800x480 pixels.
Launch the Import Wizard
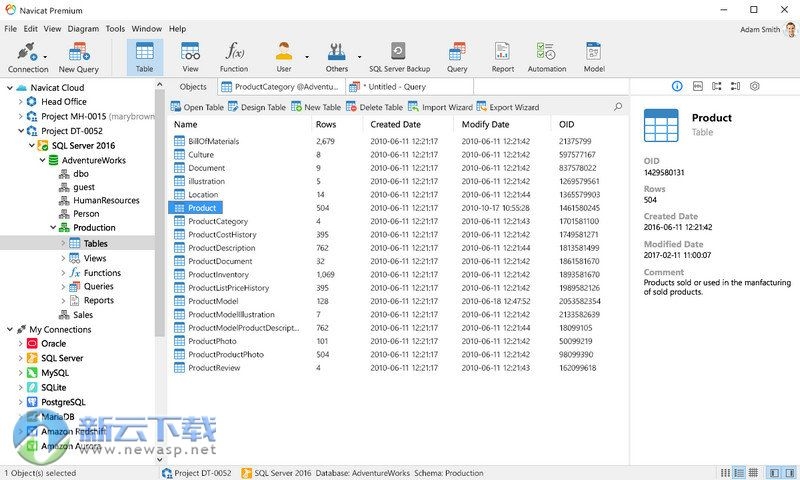(440, 107)
